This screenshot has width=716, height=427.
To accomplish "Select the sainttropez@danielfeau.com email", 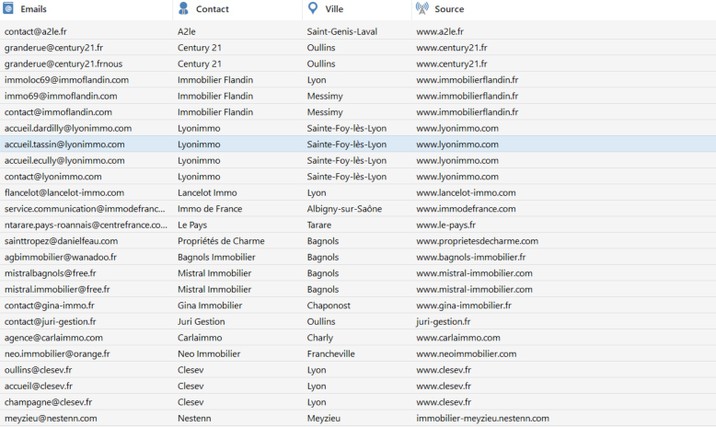I will (61, 241).
